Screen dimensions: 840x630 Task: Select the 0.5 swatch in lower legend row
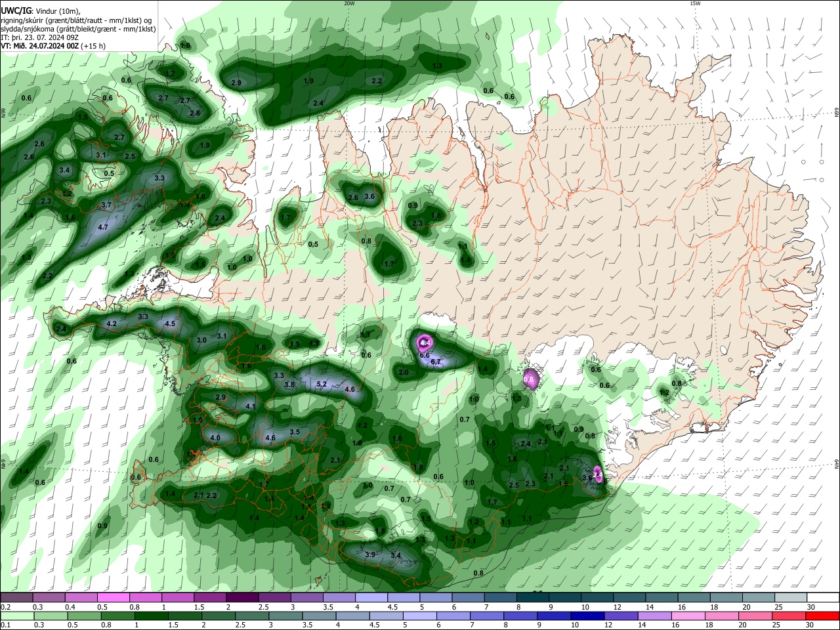point(83,616)
